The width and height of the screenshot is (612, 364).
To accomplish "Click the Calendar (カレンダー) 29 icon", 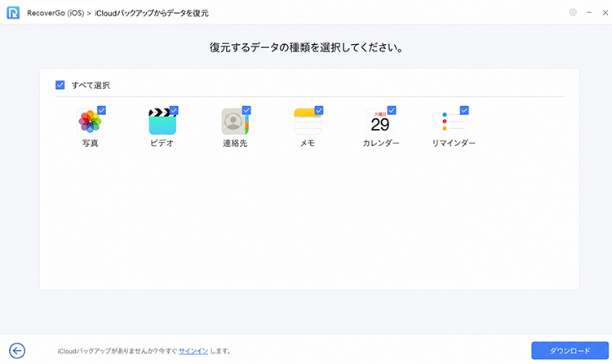I will coord(380,122).
